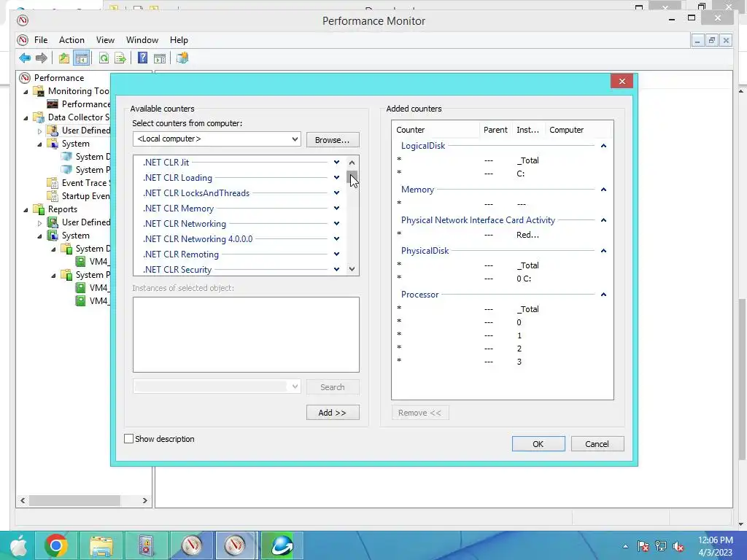Show hidden tray icons arrow
This screenshot has height=560, width=747.
coord(625,546)
